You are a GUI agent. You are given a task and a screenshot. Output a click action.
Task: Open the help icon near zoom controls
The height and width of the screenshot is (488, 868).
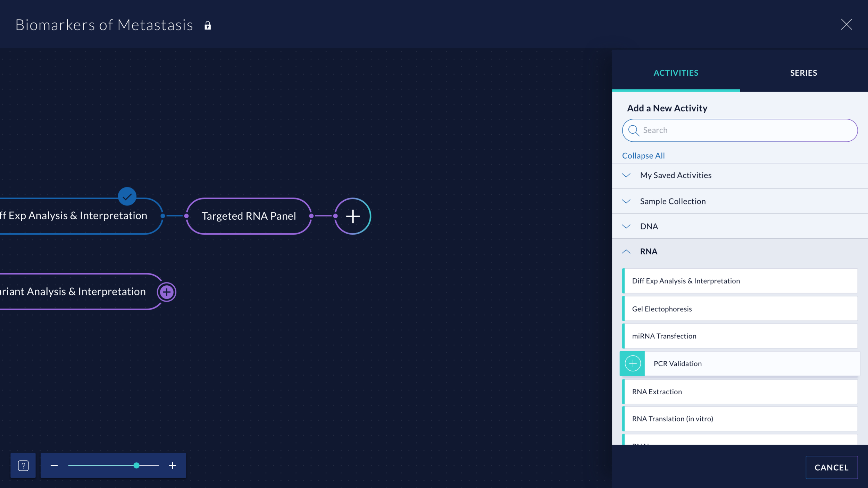click(23, 465)
